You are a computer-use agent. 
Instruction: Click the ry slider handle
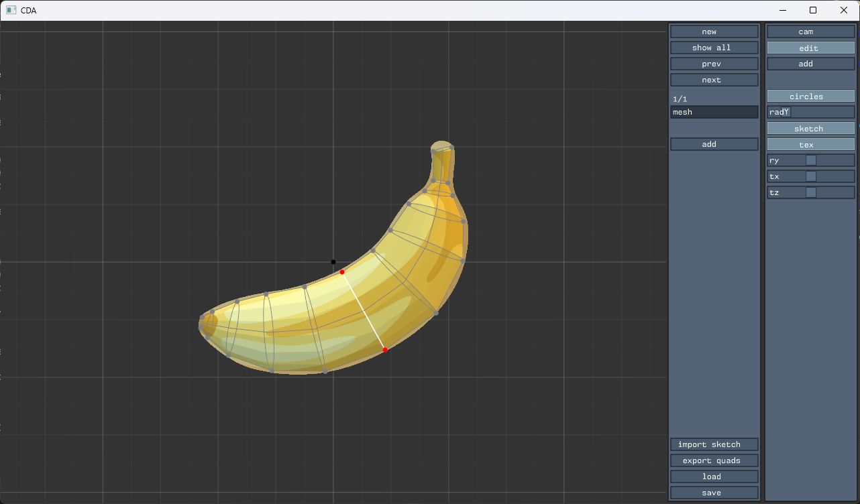(x=811, y=160)
